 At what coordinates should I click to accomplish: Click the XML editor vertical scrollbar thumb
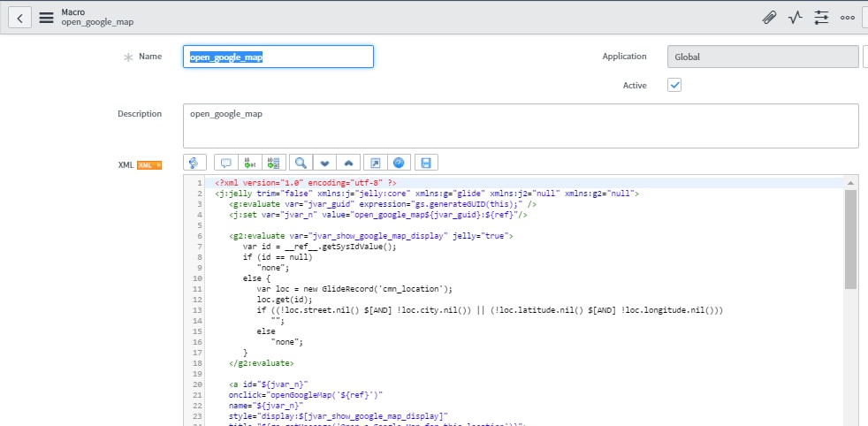851,239
